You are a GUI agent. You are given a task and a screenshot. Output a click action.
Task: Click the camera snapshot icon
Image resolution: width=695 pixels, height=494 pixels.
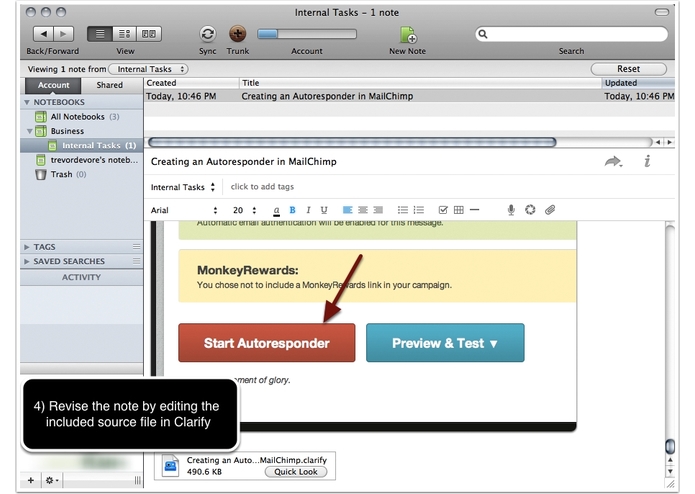(530, 210)
